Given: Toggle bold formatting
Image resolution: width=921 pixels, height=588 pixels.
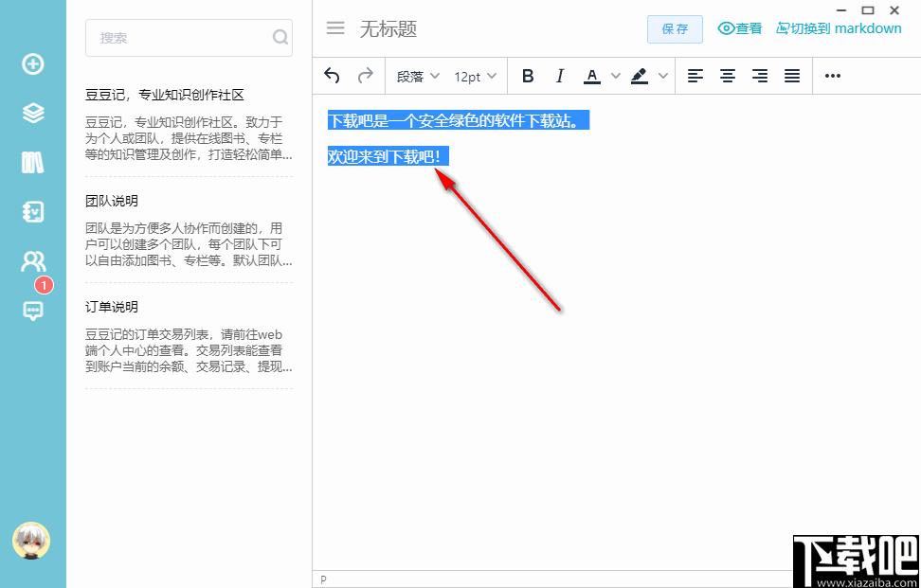Looking at the screenshot, I should click(x=528, y=76).
